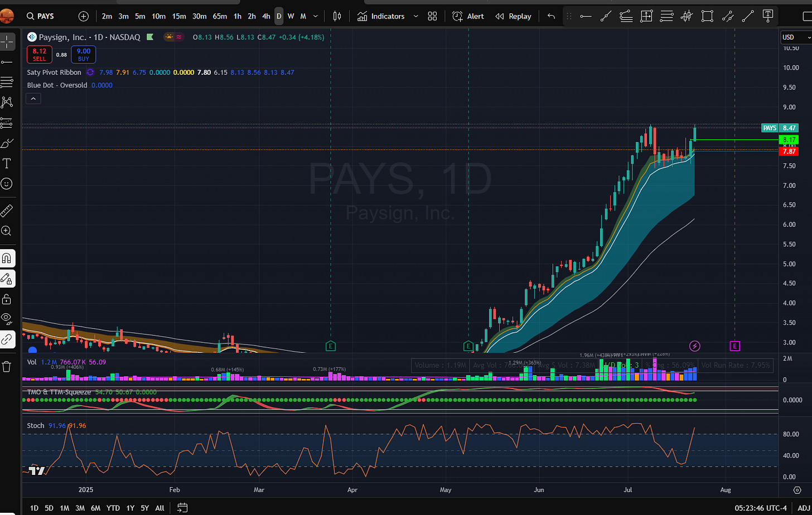Screen dimensions: 812x515
Task: Select the crosshair cursor tool
Action: [x=7, y=42]
